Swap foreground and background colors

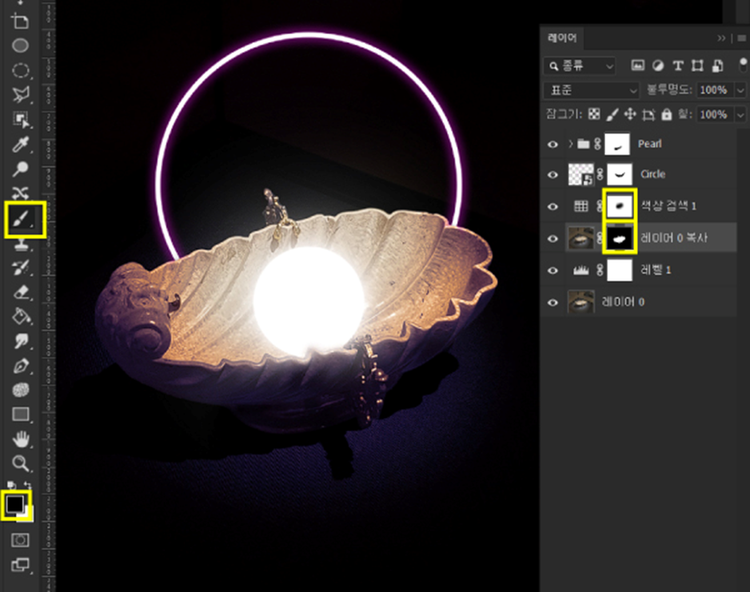(27, 485)
